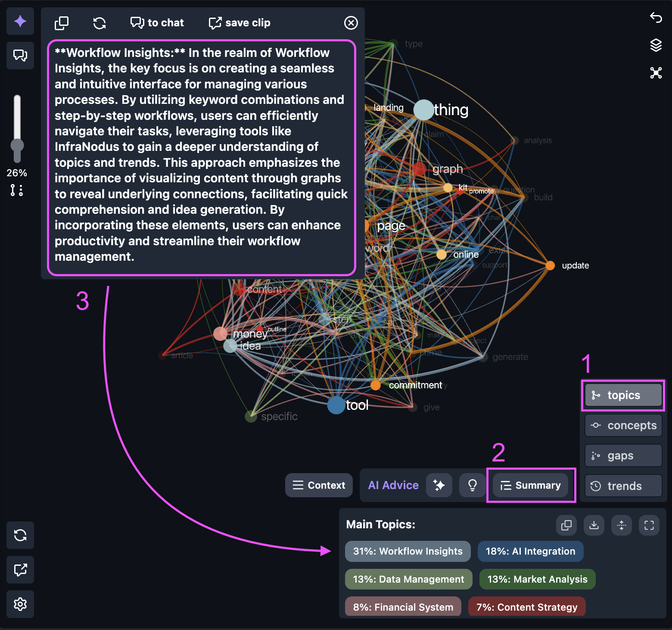
Task: Select the concepts tab
Action: (x=623, y=425)
